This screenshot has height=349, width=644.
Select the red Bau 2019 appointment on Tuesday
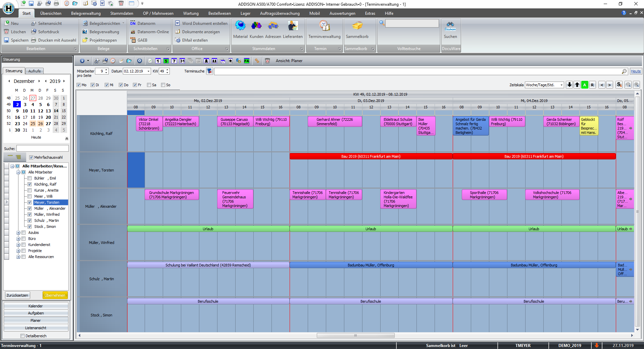pyautogui.click(x=371, y=156)
